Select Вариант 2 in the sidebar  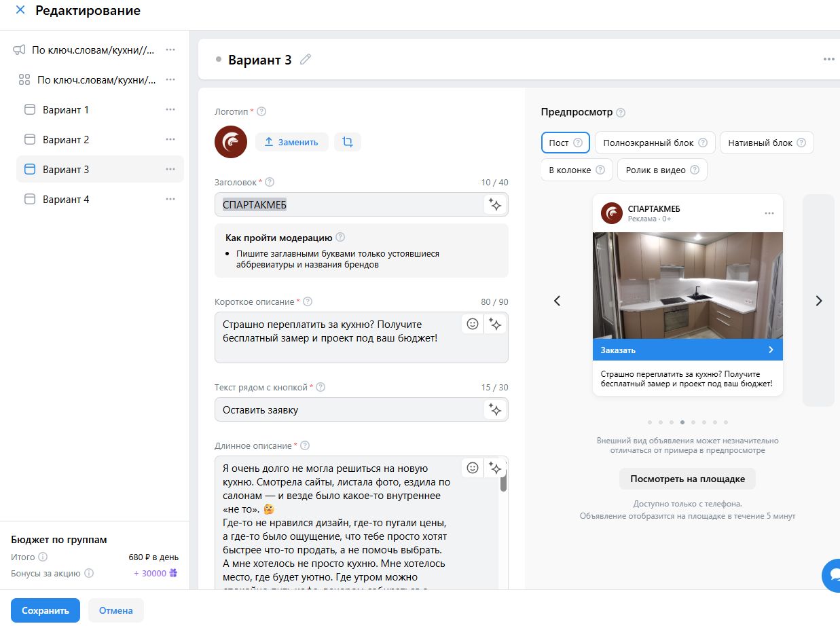(x=100, y=139)
